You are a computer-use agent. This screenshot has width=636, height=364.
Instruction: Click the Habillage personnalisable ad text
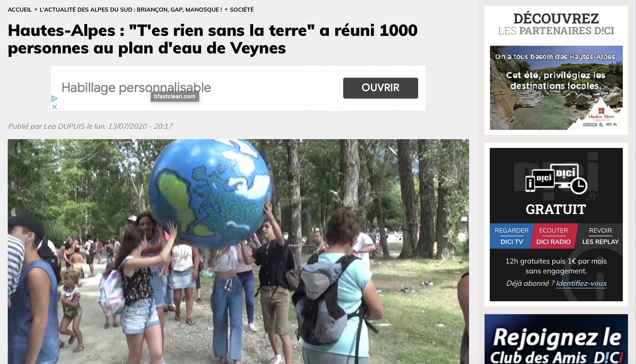click(x=136, y=88)
